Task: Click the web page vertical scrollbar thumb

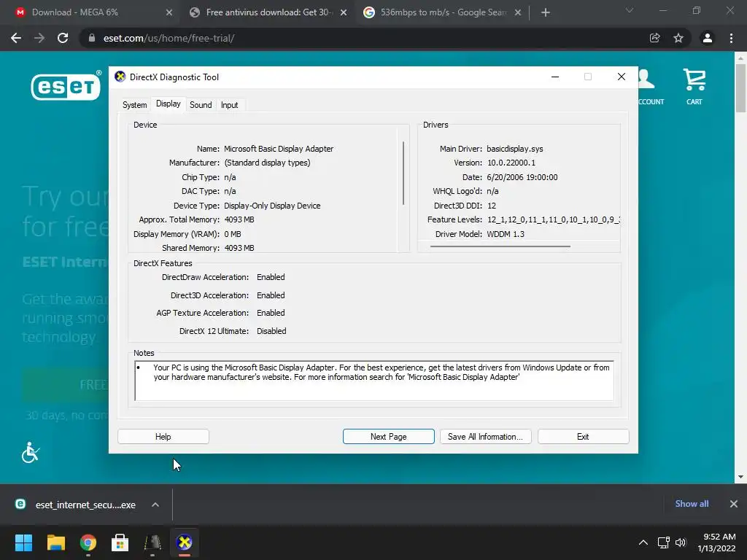Action: click(x=740, y=88)
